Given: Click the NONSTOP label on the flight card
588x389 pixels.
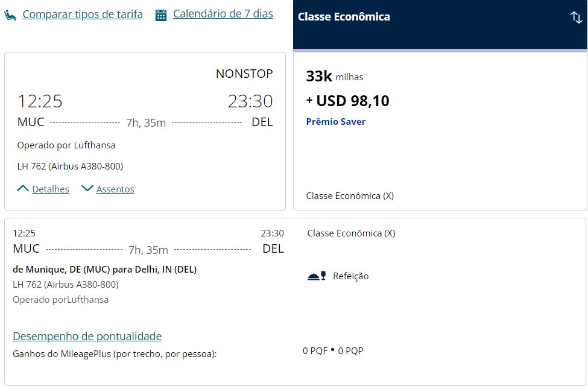Looking at the screenshot, I should coord(244,74).
